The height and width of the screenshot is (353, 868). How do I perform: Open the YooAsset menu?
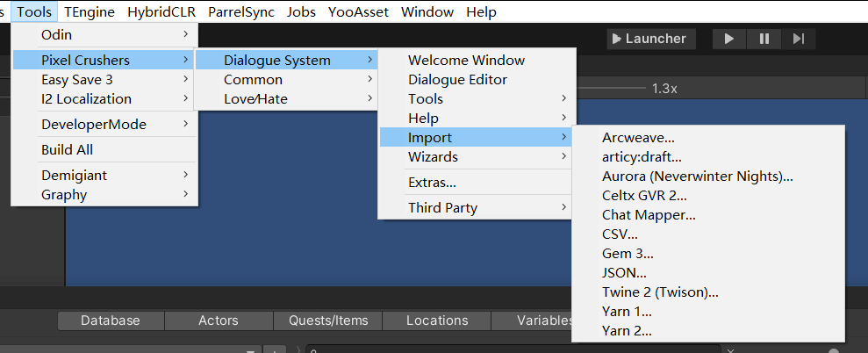(x=358, y=11)
